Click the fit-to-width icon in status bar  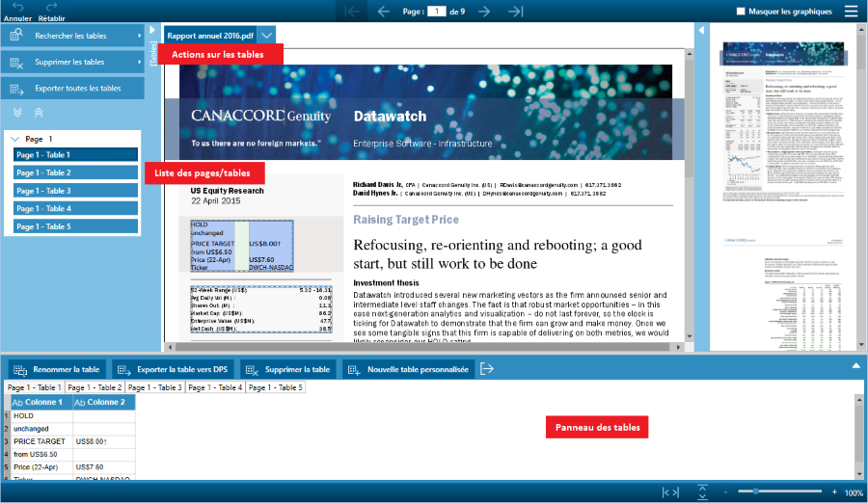pyautogui.click(x=671, y=492)
